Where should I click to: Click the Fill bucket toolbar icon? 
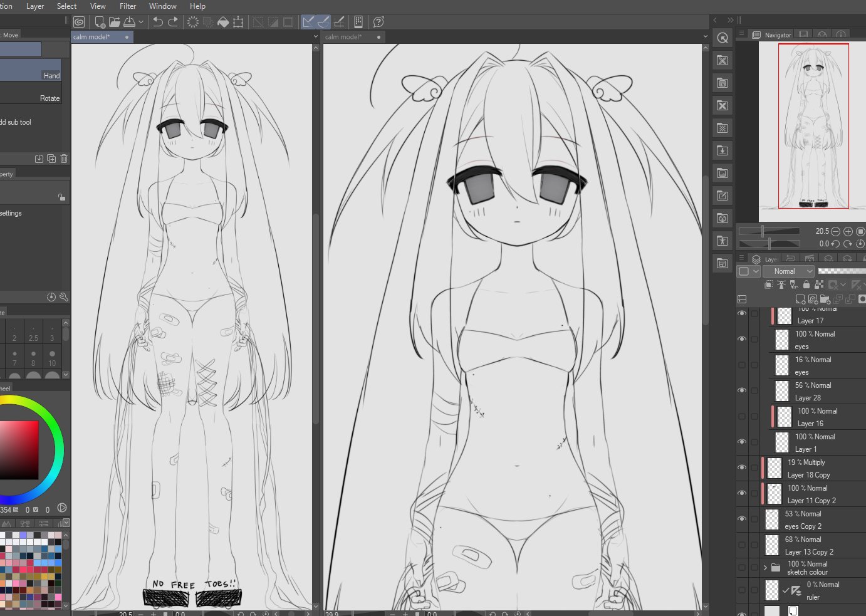pos(223,22)
